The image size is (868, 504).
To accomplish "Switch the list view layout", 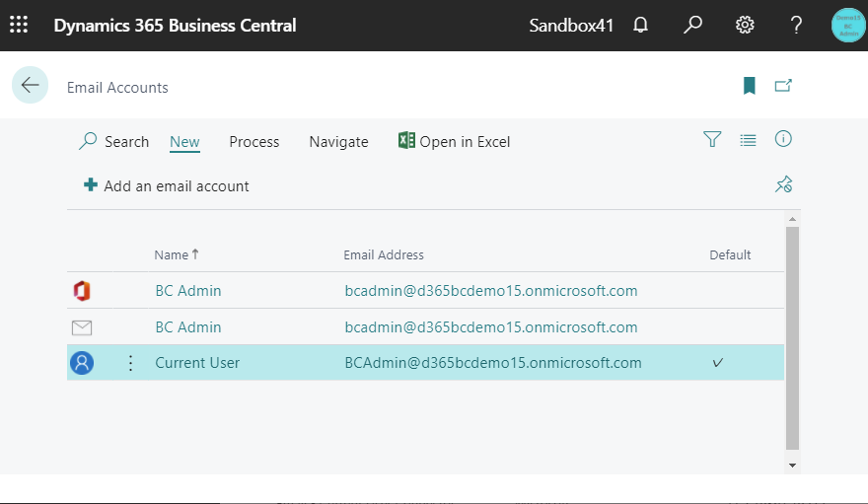I will (748, 140).
